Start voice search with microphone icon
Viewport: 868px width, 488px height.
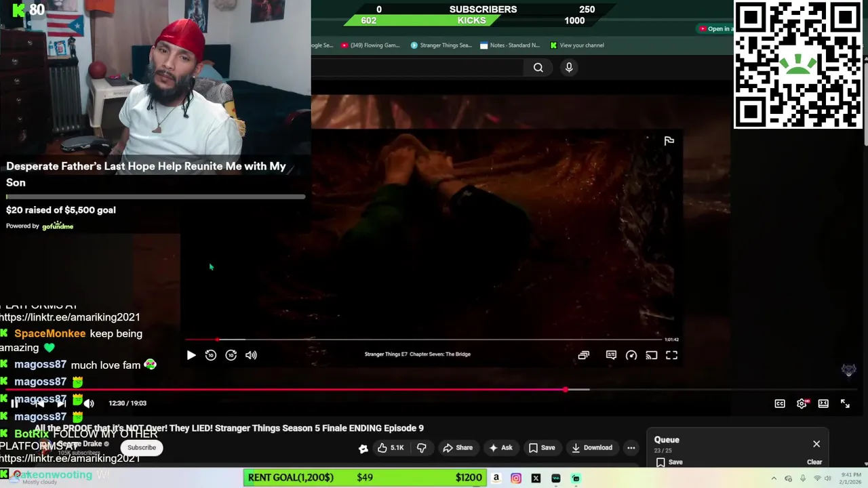coord(569,67)
